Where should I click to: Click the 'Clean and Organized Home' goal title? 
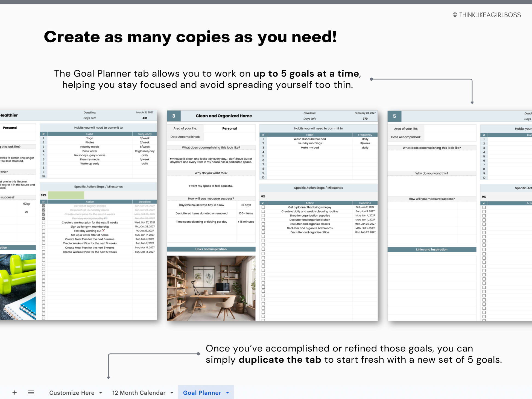click(224, 116)
